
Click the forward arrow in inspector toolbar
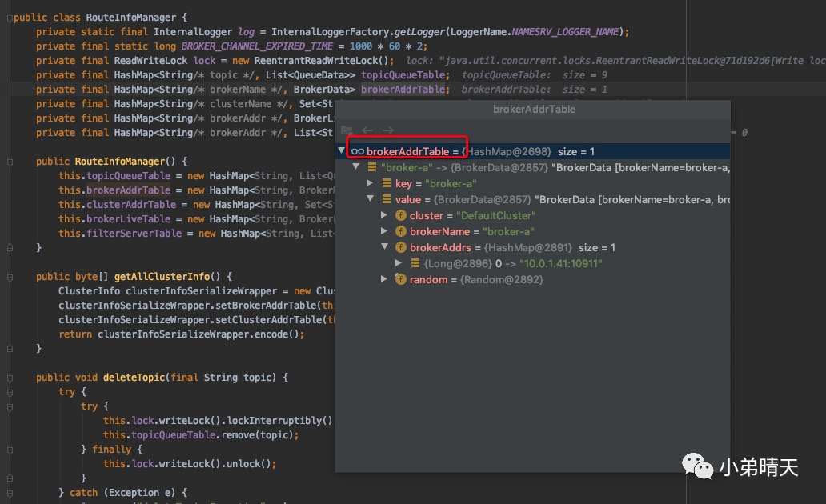click(x=388, y=130)
